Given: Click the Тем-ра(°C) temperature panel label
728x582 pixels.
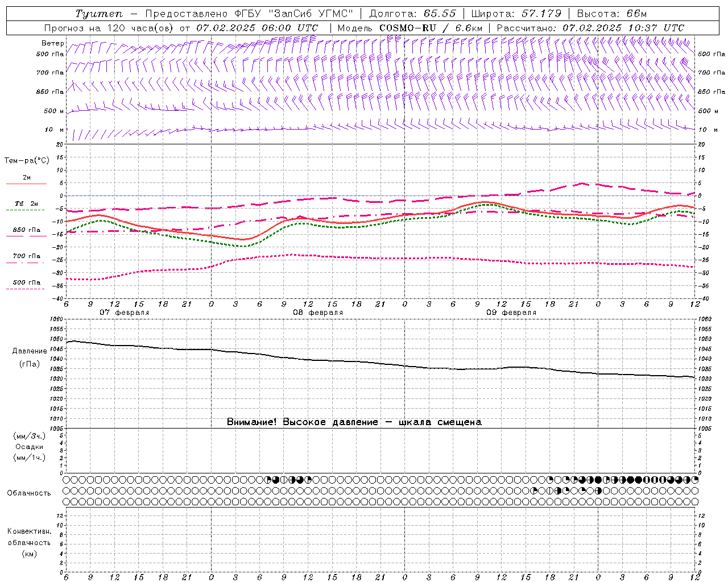Looking at the screenshot, I should point(27,160).
